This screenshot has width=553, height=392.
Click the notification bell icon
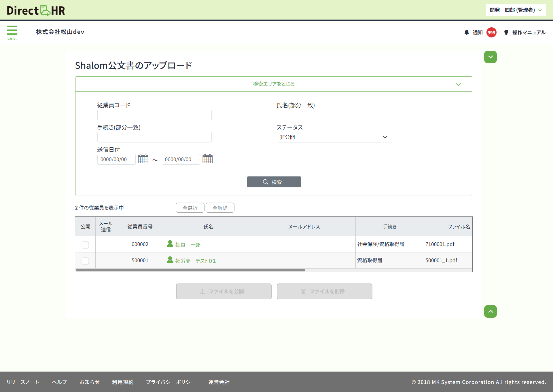[x=467, y=32]
